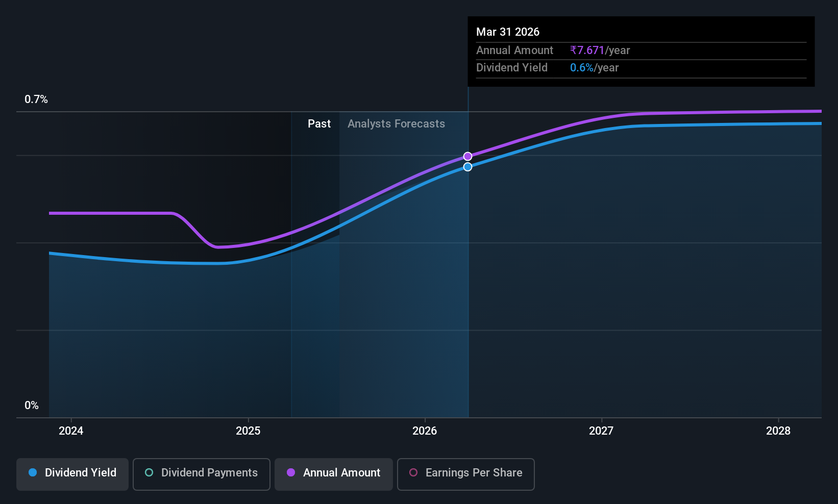Select the blue data point on Dividend Yield line

pos(467,167)
